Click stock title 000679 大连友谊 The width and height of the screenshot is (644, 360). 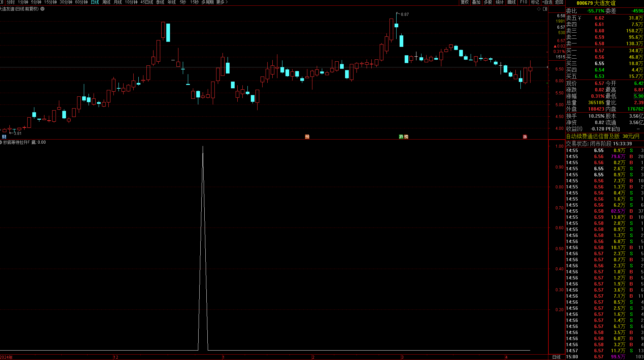pos(596,3)
